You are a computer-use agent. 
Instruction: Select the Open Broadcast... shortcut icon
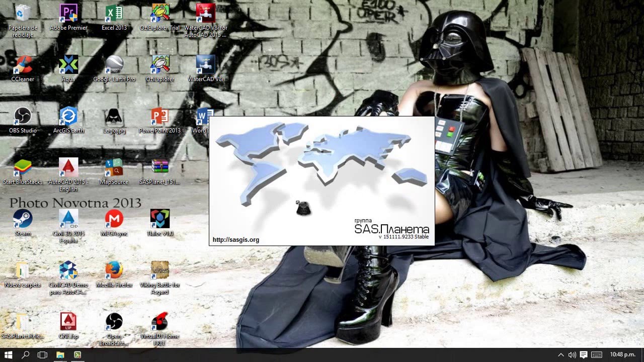point(114,329)
